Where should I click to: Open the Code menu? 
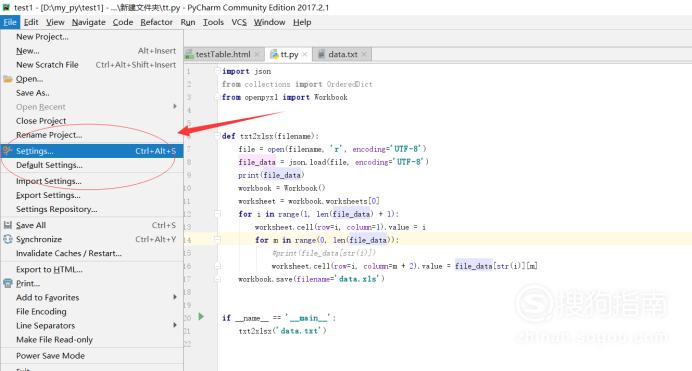tap(123, 22)
